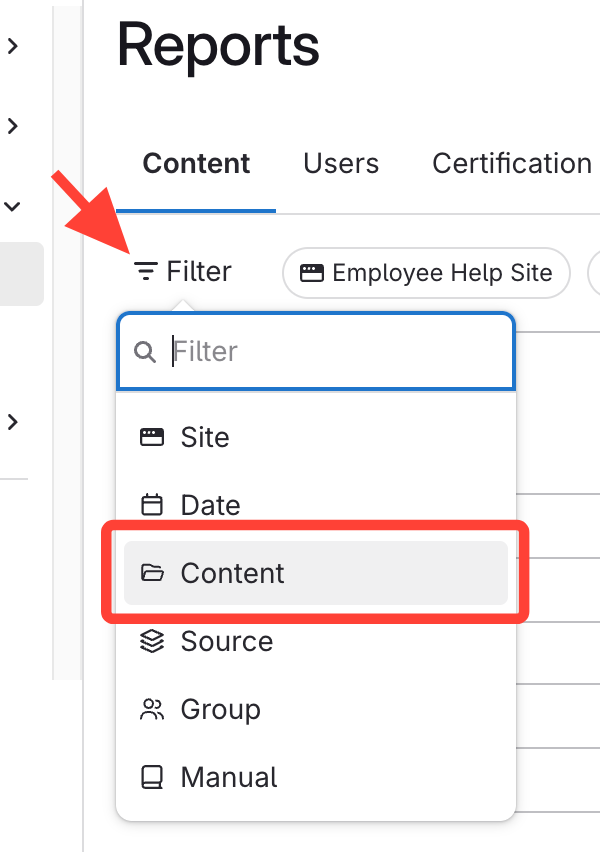Click the Site window icon in filter list

(152, 437)
